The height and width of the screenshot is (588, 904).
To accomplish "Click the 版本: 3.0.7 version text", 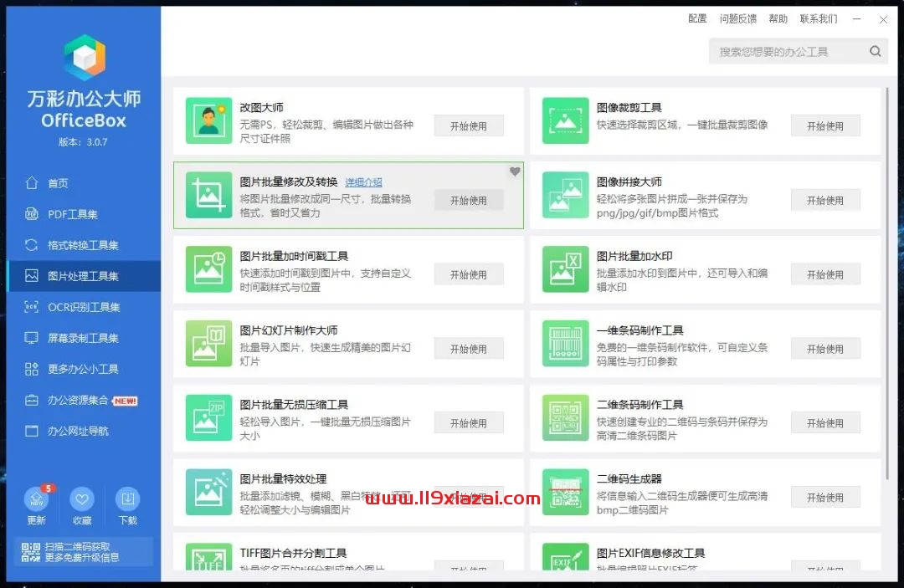I will [x=83, y=142].
